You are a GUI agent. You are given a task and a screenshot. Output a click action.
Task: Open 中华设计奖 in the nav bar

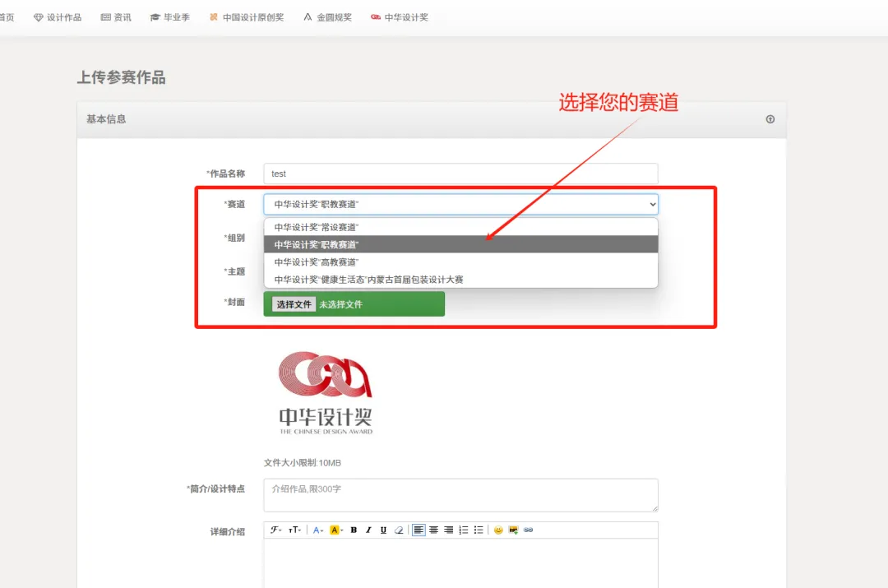[x=400, y=17]
